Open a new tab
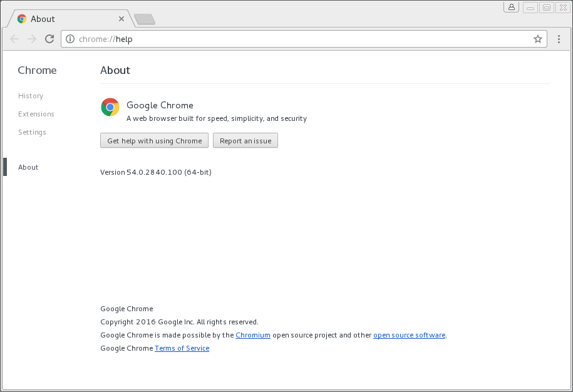573x392 pixels. coord(145,19)
